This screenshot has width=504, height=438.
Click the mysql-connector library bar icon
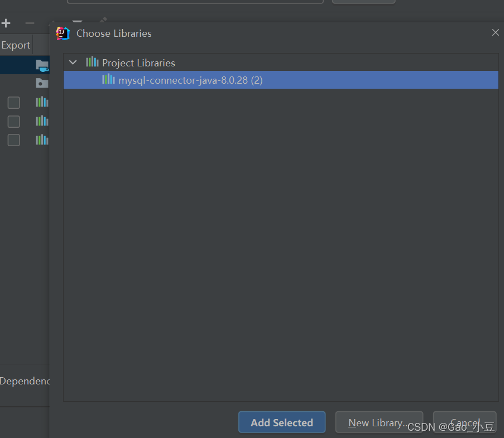tap(108, 79)
